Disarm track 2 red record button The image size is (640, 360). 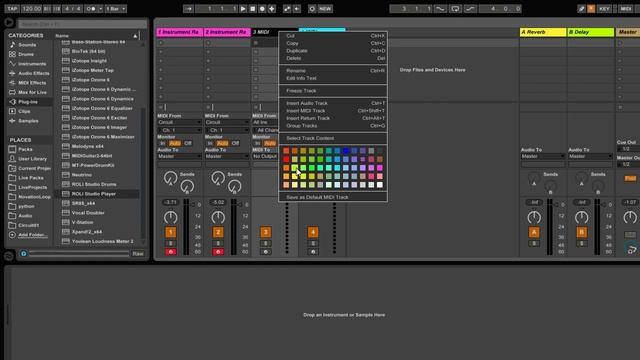click(x=218, y=252)
